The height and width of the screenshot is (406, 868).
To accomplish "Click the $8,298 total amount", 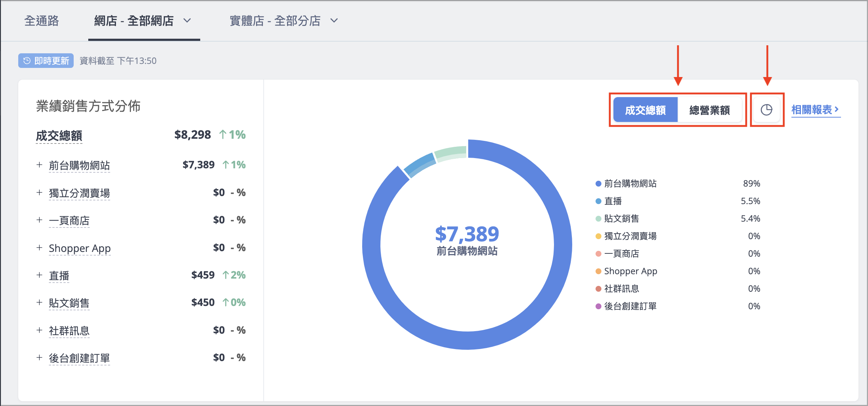I will (x=193, y=135).
